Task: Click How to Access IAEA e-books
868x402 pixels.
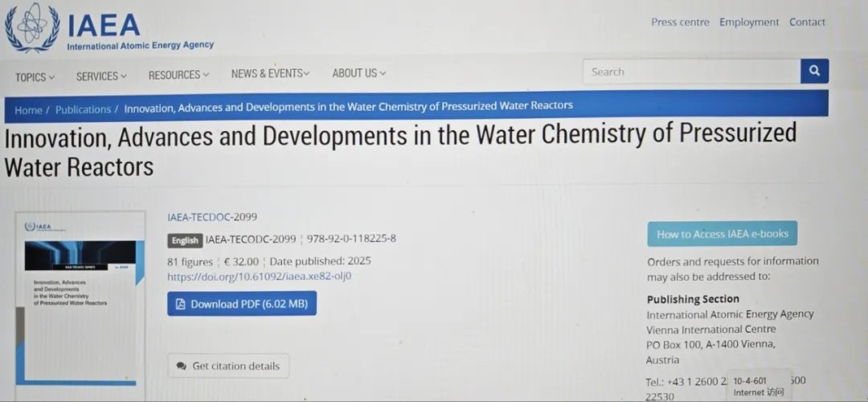Action: click(x=723, y=234)
